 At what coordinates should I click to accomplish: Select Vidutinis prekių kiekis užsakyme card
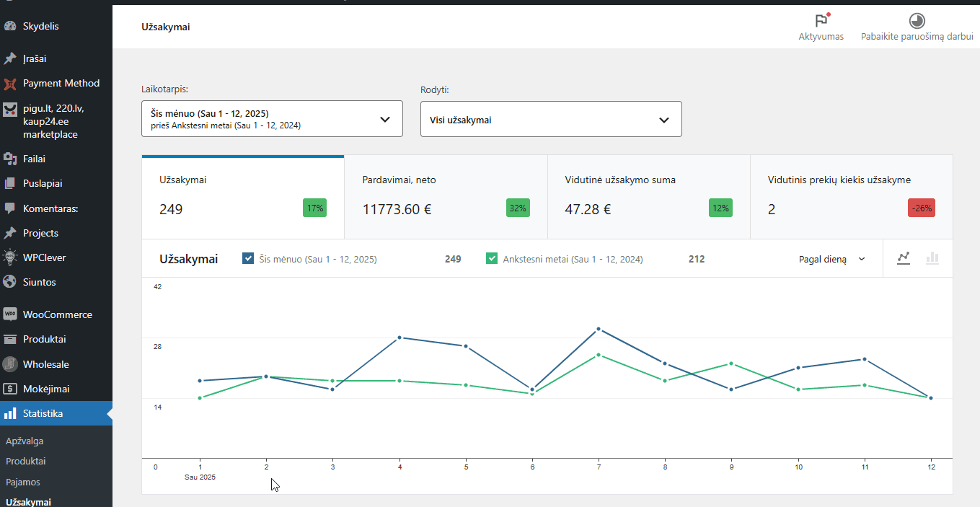(x=851, y=196)
